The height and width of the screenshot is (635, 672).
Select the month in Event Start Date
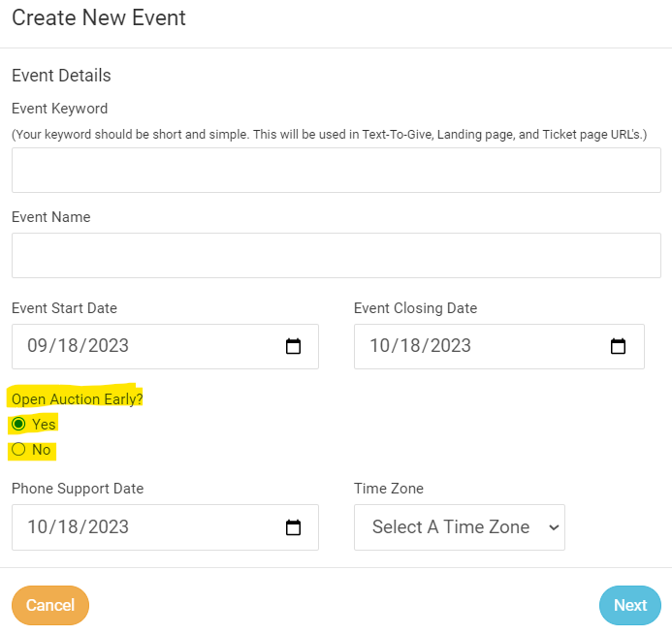click(38, 346)
